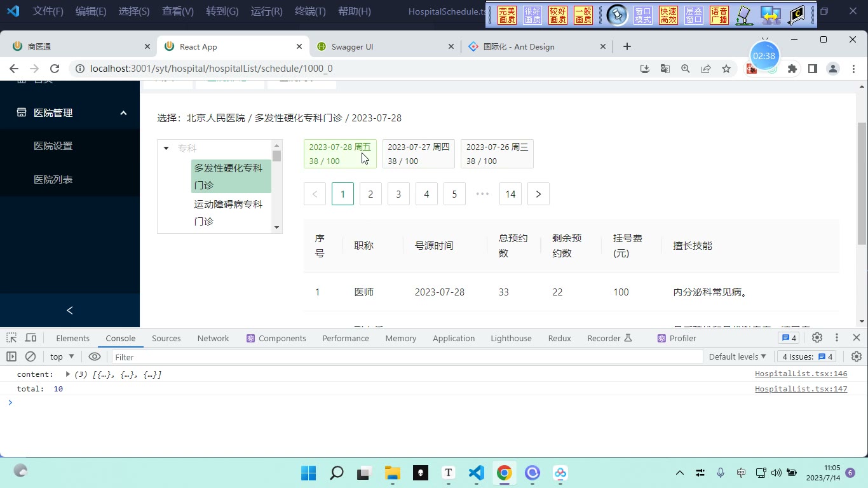The width and height of the screenshot is (868, 488).
Task: Open File Explorer from the taskbar
Action: click(392, 473)
